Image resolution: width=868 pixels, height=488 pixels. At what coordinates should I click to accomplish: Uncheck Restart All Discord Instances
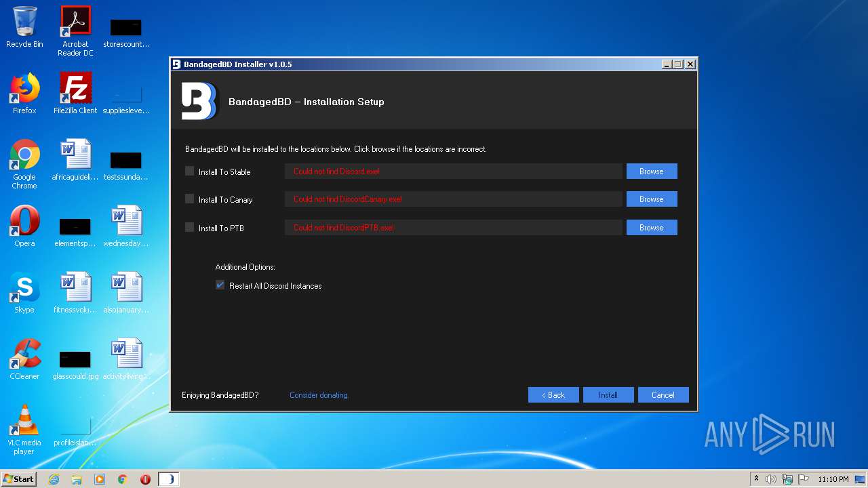220,285
